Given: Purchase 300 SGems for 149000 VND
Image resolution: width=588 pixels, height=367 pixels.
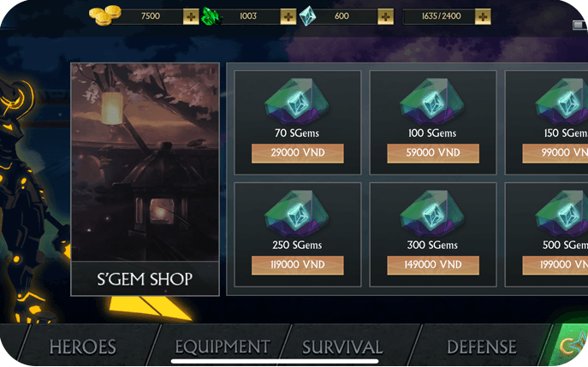Looking at the screenshot, I should point(433,265).
